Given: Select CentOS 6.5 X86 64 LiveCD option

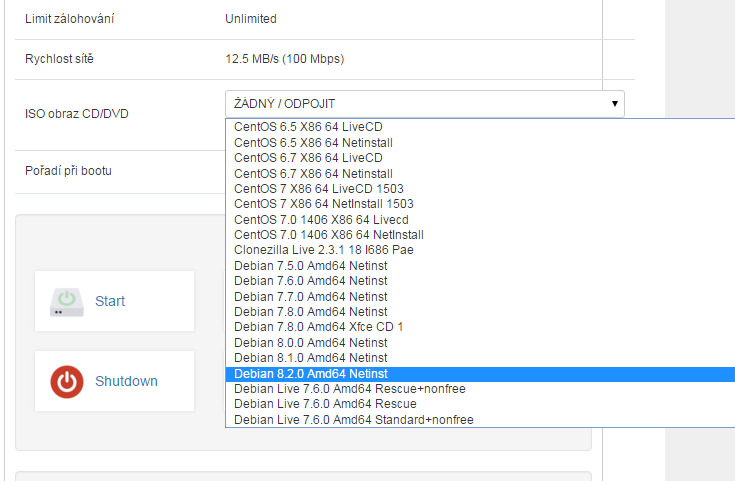Looking at the screenshot, I should point(308,127).
